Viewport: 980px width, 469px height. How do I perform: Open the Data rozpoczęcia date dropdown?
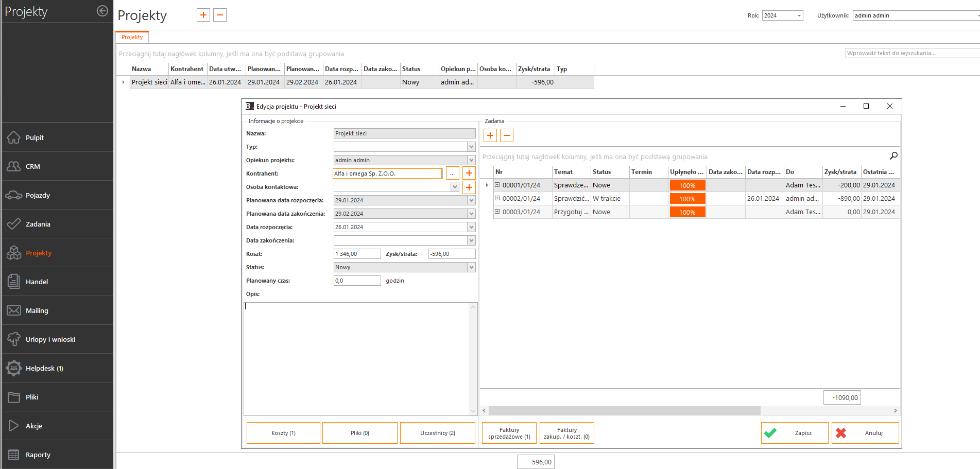471,227
